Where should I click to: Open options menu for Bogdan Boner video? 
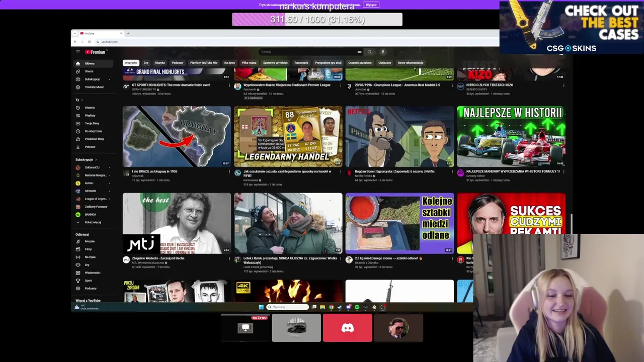pyautogui.click(x=452, y=172)
